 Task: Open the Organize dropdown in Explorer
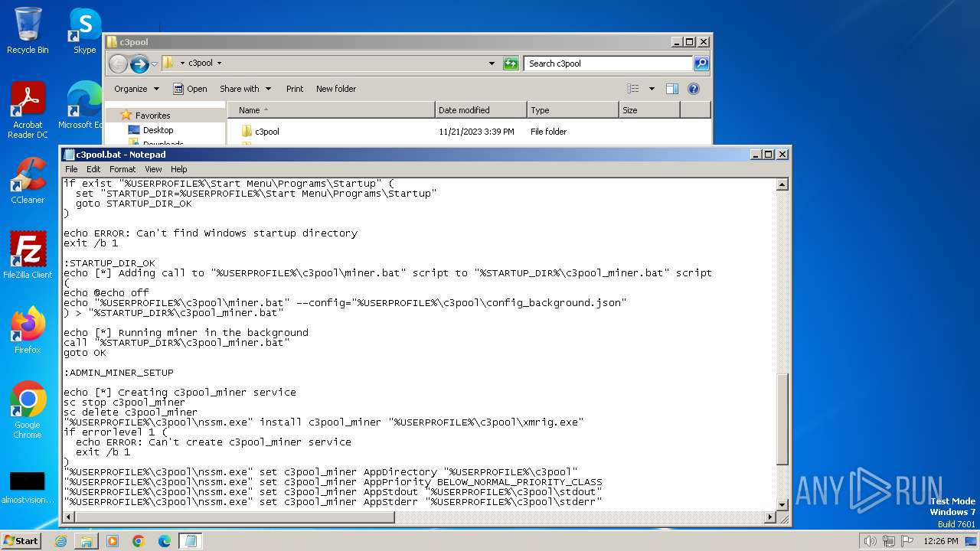point(136,89)
